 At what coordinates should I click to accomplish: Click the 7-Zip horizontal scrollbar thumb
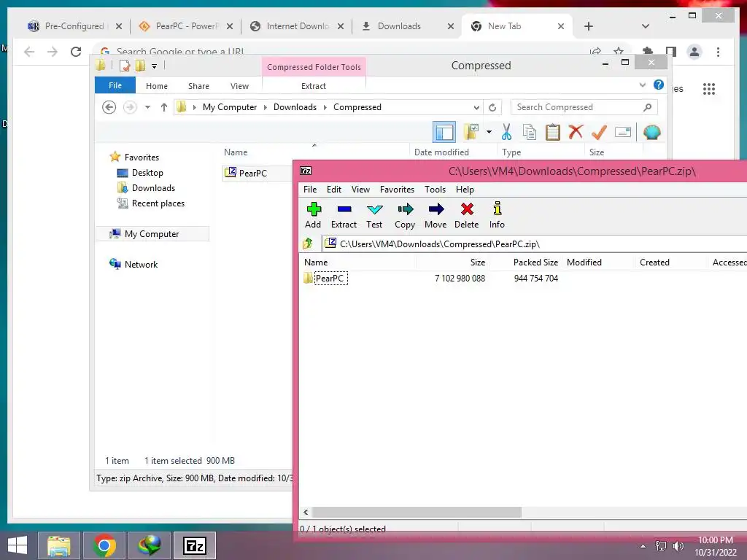pyautogui.click(x=417, y=513)
